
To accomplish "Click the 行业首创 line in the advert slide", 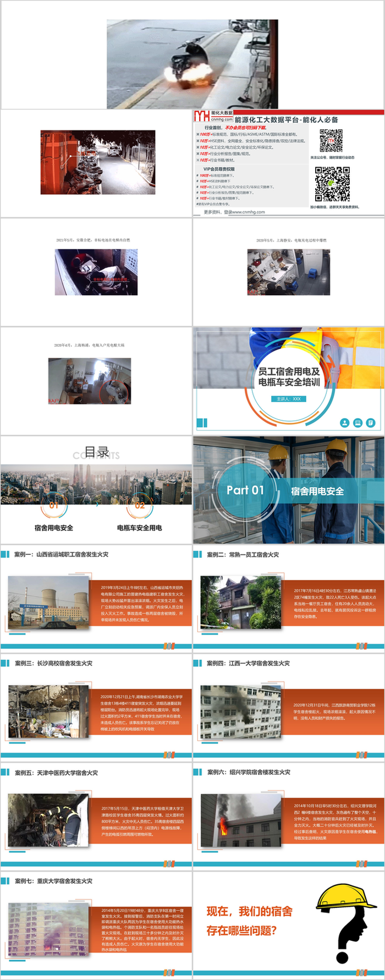I will point(235,128).
